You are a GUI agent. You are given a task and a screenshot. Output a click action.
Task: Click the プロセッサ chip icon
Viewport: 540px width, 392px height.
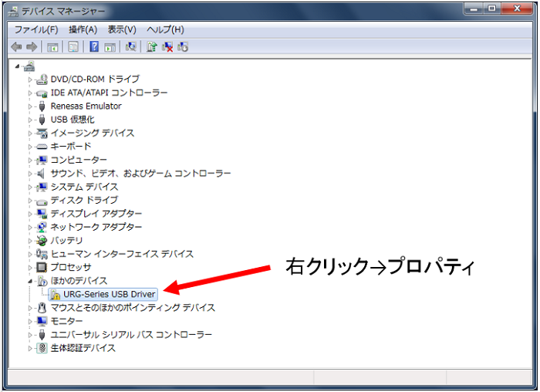(42, 267)
